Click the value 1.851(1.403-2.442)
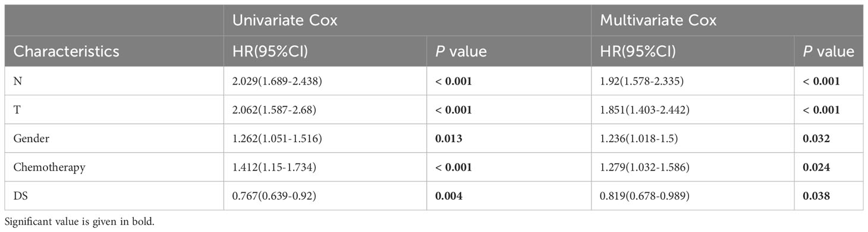This screenshot has width=868, height=232. tap(645, 109)
